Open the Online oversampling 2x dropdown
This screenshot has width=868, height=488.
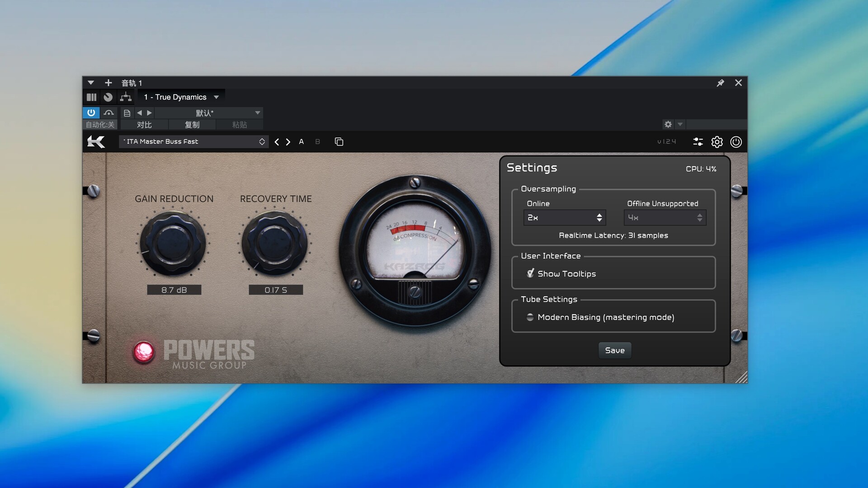pyautogui.click(x=564, y=218)
